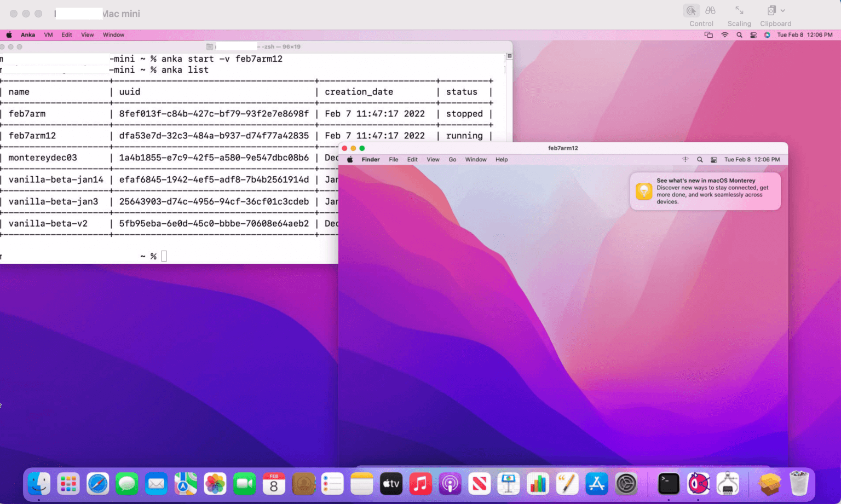
Task: Open Maps from the Dock
Action: 186,484
